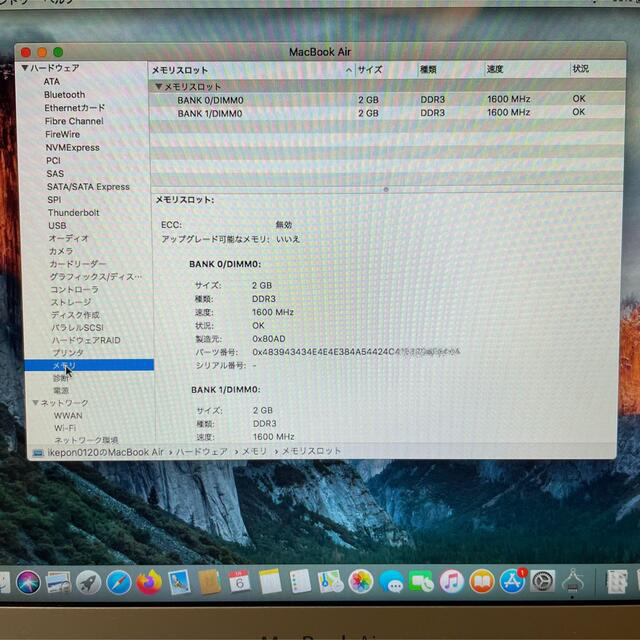
Task: Open Preview app in the dock
Action: coord(58,582)
